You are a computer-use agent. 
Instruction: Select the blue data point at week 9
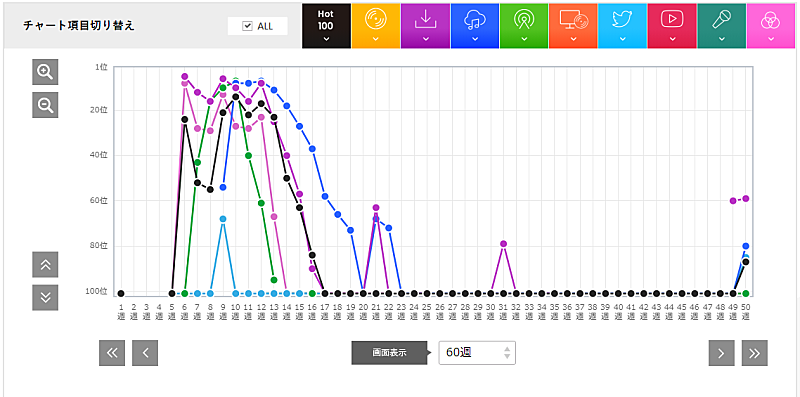click(223, 187)
